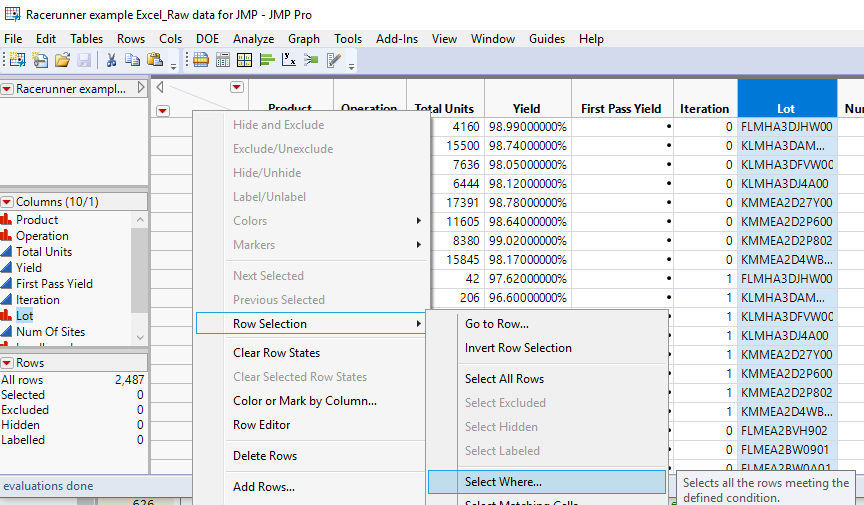Click Total Units cell 17391

(457, 203)
